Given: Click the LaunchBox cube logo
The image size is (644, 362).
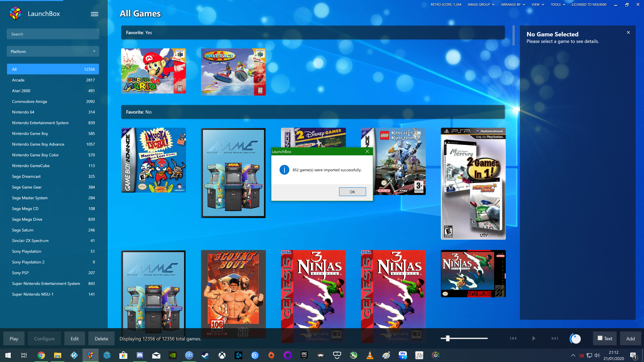Looking at the screenshot, I should point(15,13).
